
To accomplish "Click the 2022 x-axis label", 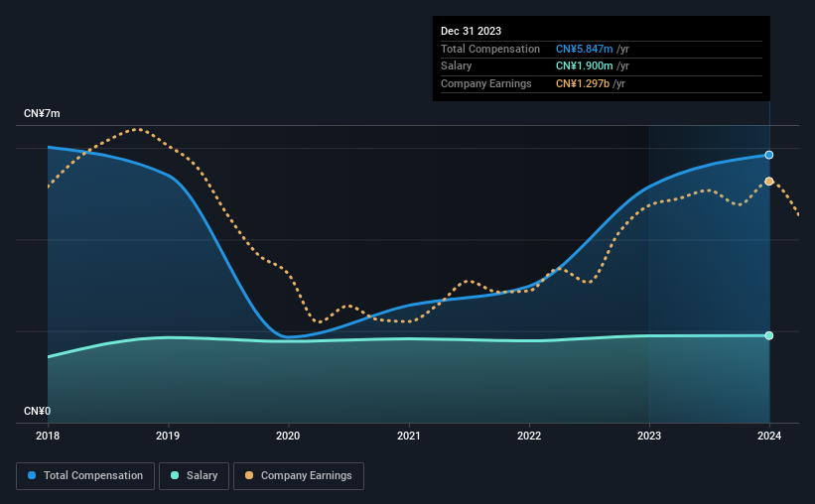I will point(528,436).
